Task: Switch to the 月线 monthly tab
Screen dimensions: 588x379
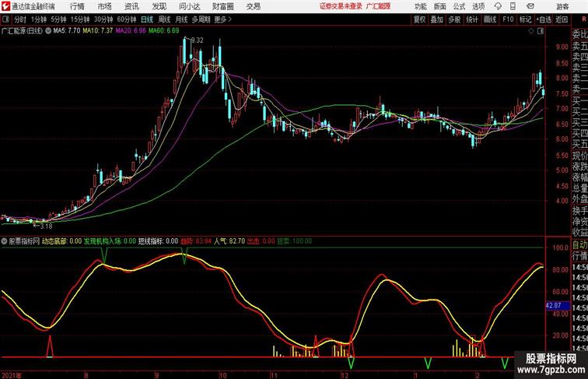Action: (181, 19)
